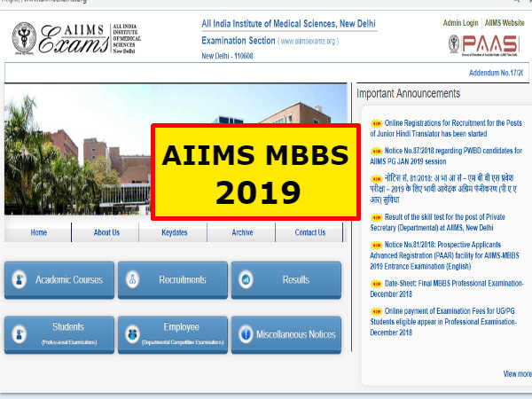Go to the Home menu item
Image resolution: width=532 pixels, height=399 pixels.
coord(38,232)
